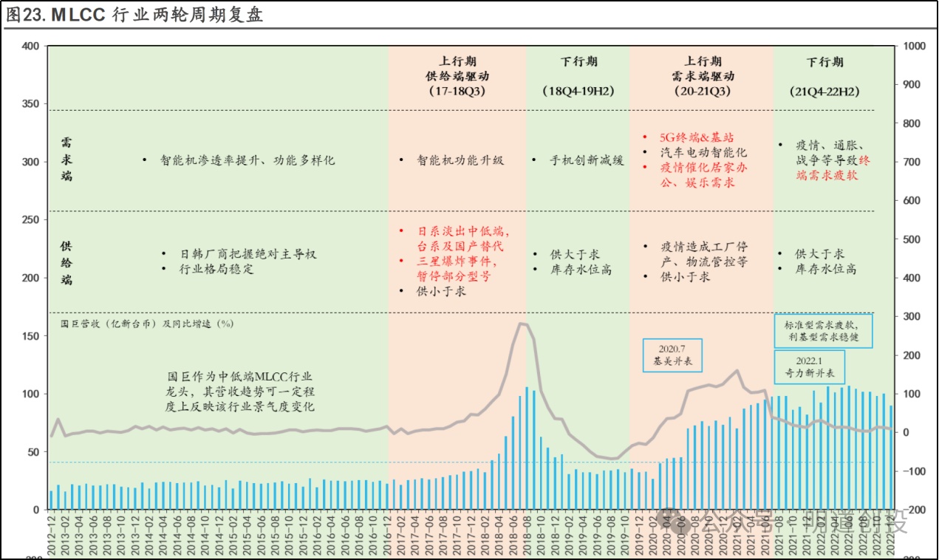This screenshot has width=939, height=560.
Task: Click the 国巨营收 legend caption text
Action: point(146,323)
